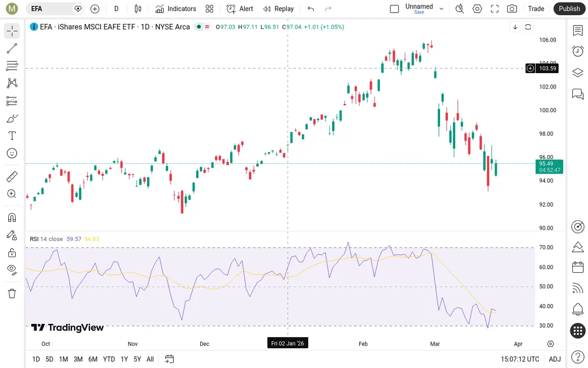
Task: Maximize the main chart pane
Action: tap(528, 27)
